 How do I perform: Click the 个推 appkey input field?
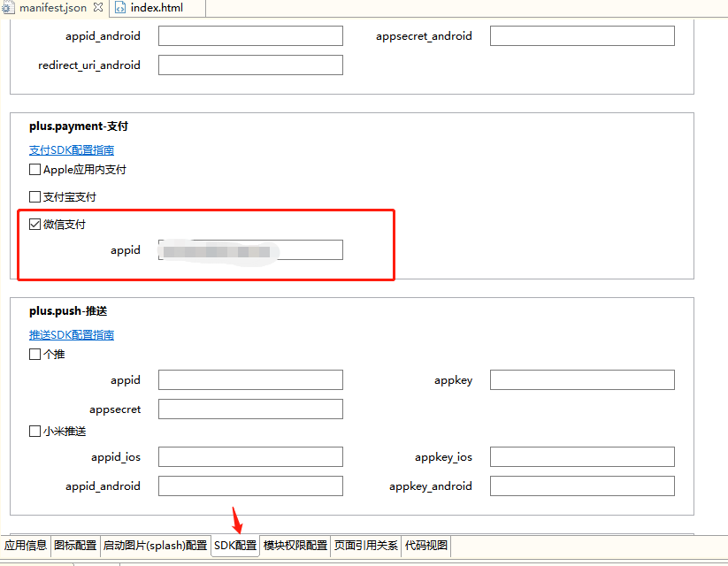(x=582, y=380)
